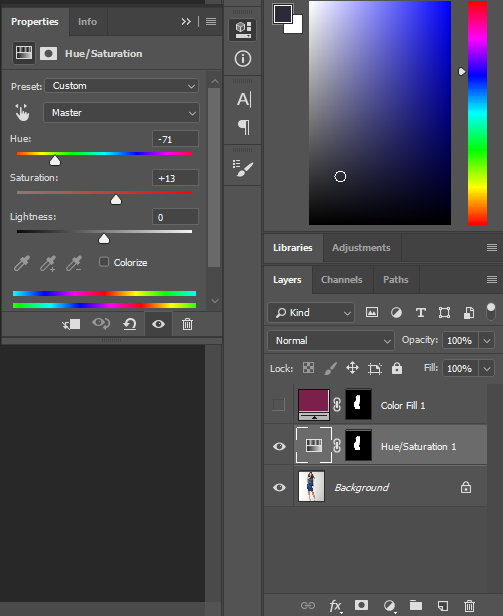Enable the Colorize checkbox

[x=104, y=262]
